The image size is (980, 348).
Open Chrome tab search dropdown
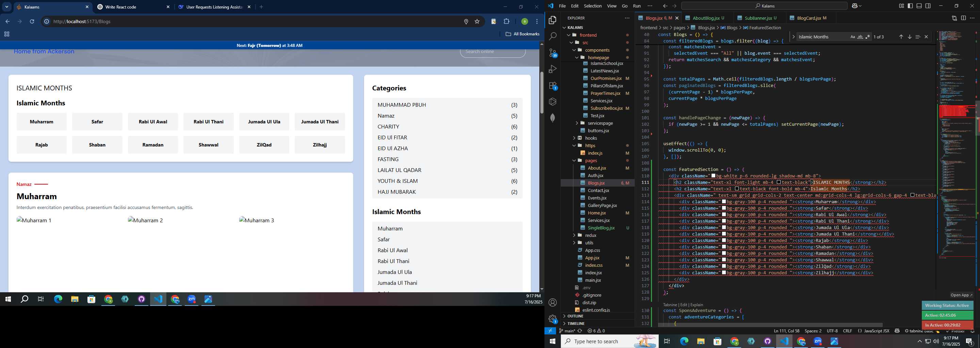6,7
